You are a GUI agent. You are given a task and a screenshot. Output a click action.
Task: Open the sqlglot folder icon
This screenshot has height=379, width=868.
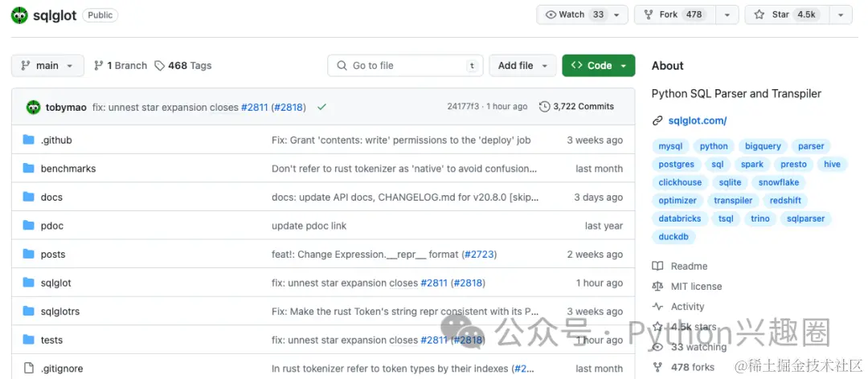[29, 283]
